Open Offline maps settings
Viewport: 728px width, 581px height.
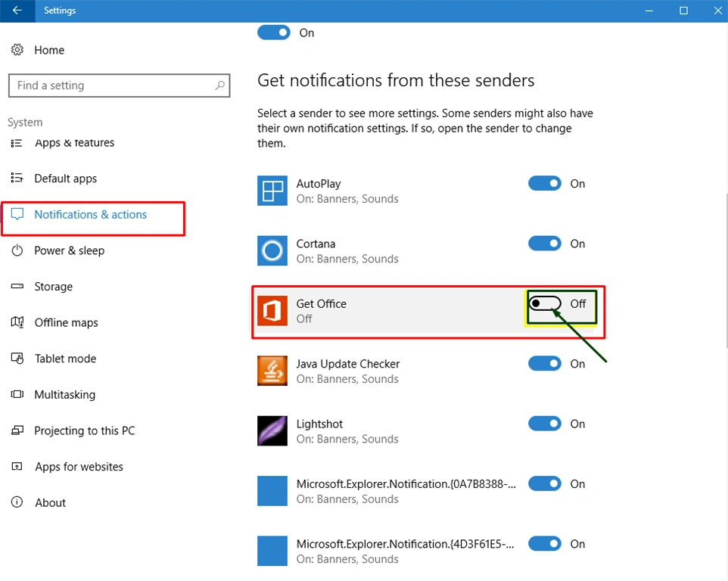66,322
